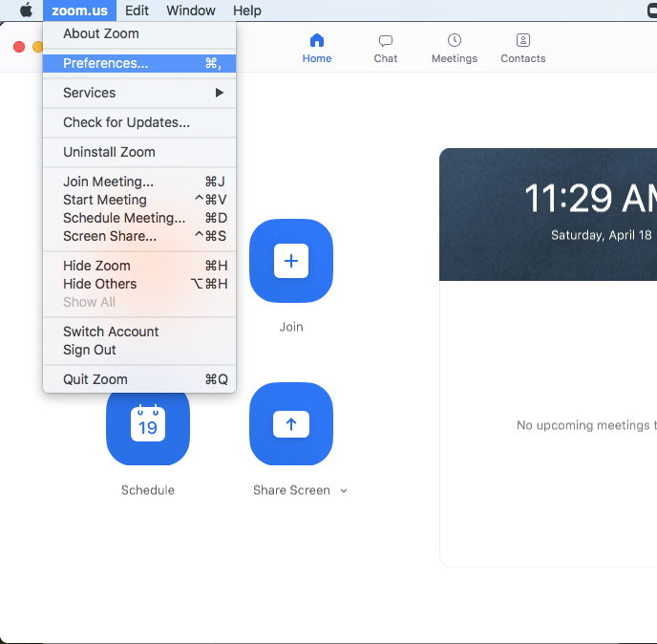Click the Share Screen arrow icon
The image size is (657, 644).
[x=291, y=424]
